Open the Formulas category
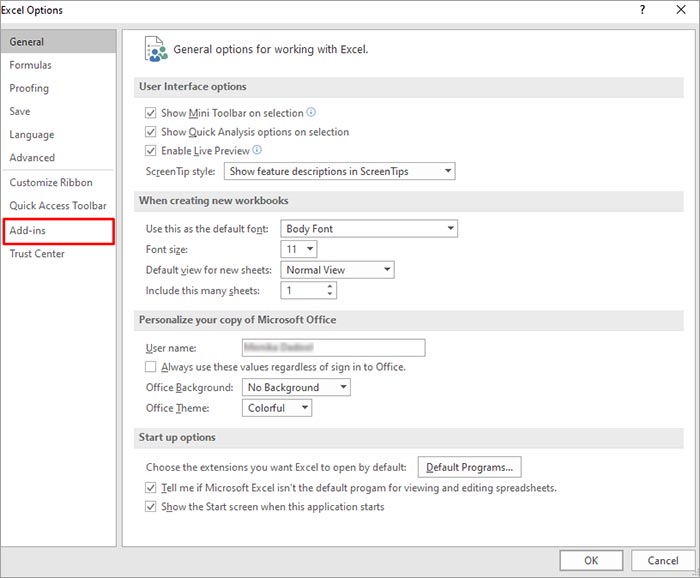 (58, 65)
